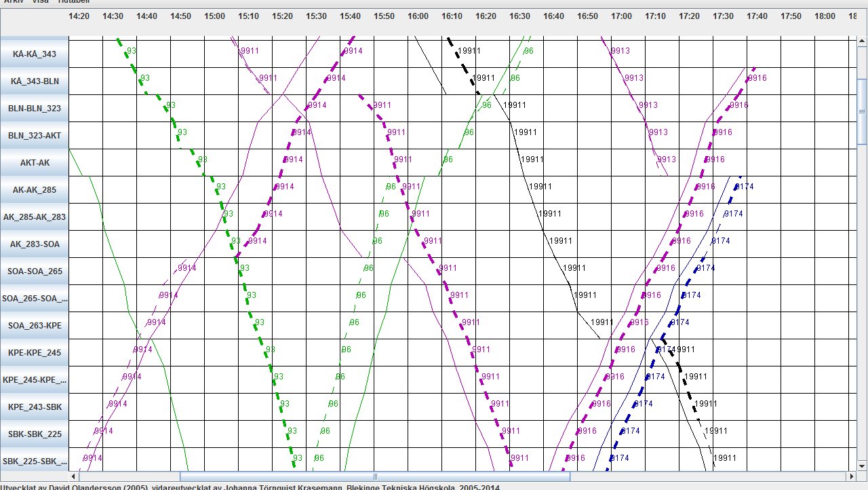Viewport: 868px width, 490px height.
Task: Click blue train label 9174 in SBK_225-SBK row
Action: 619,458
